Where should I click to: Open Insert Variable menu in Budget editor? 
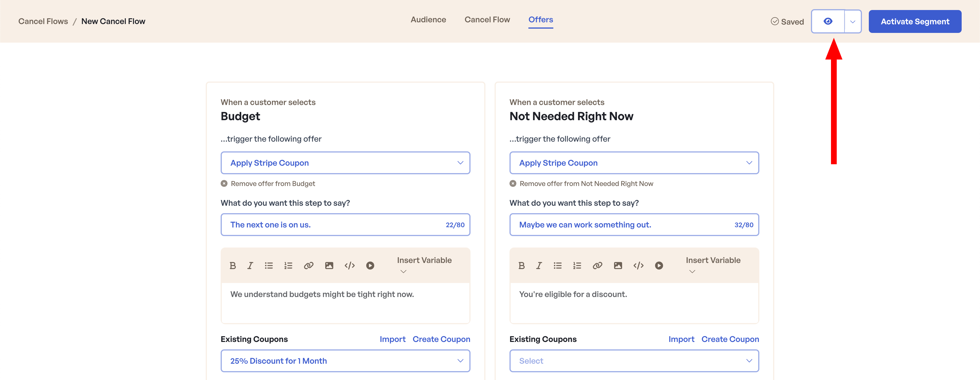tap(424, 265)
